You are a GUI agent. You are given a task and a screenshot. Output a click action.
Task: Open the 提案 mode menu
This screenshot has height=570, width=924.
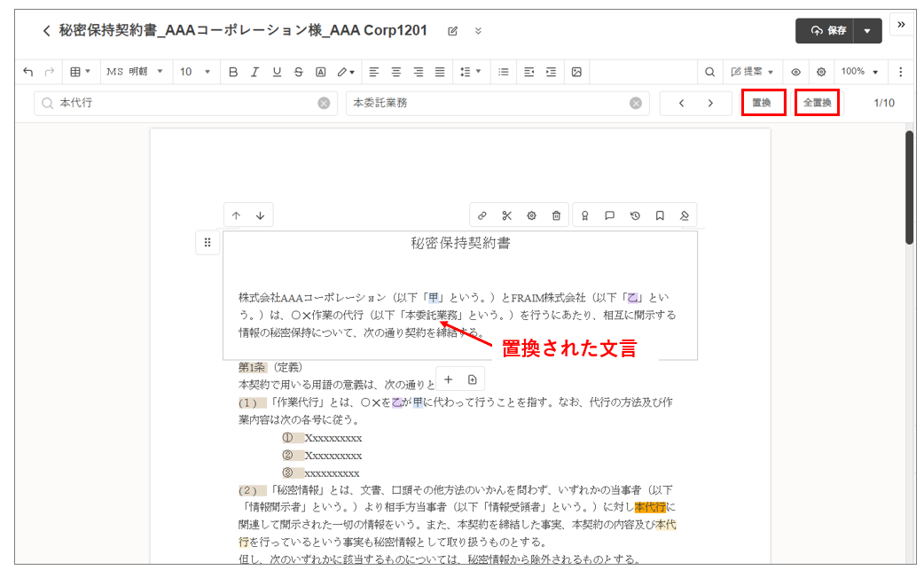pyautogui.click(x=752, y=72)
